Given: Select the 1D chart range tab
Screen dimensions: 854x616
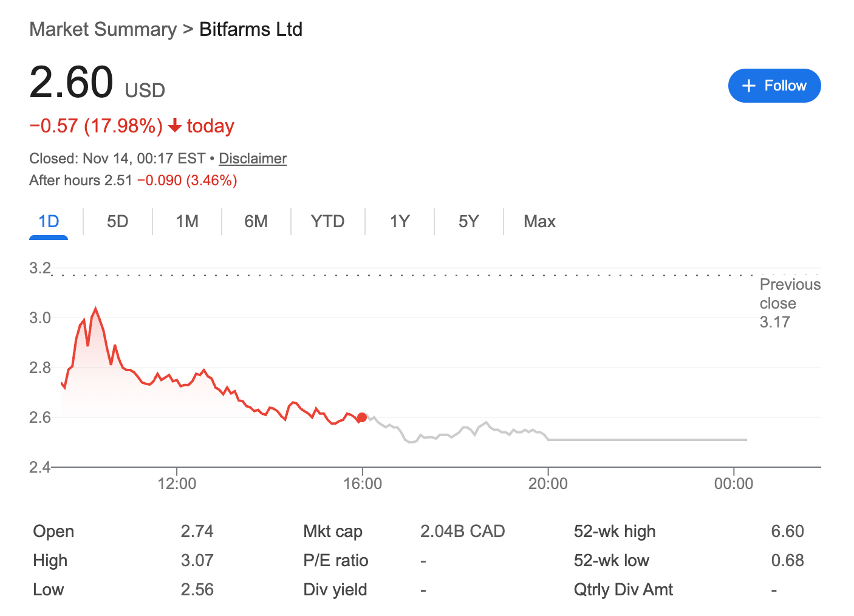Looking at the screenshot, I should (x=49, y=222).
